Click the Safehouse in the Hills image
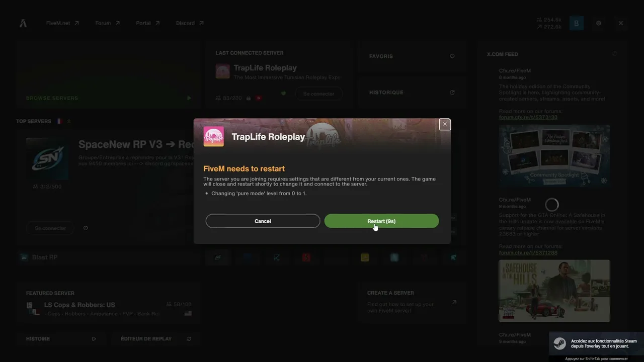The width and height of the screenshot is (644, 362). 554,291
